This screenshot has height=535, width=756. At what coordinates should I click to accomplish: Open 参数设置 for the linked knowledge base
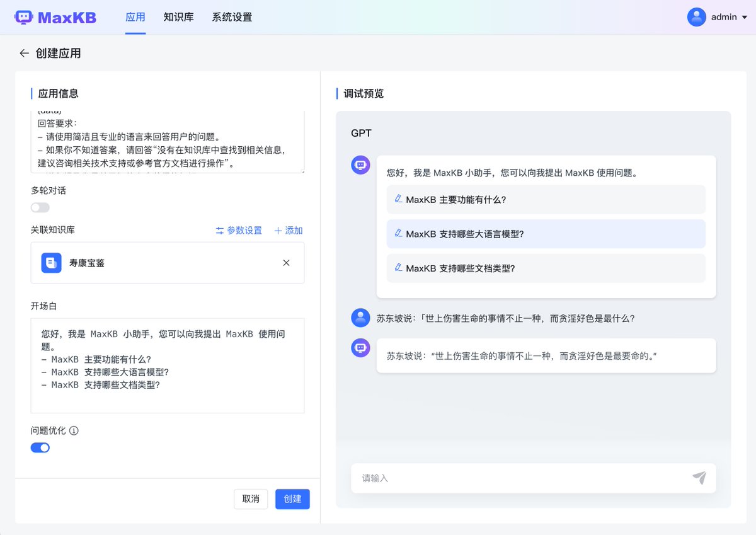239,231
